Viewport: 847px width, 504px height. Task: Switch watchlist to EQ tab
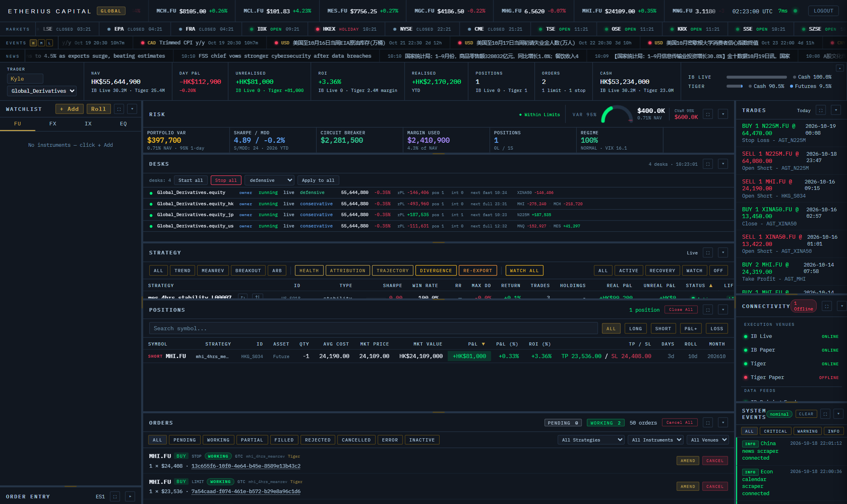pos(123,124)
